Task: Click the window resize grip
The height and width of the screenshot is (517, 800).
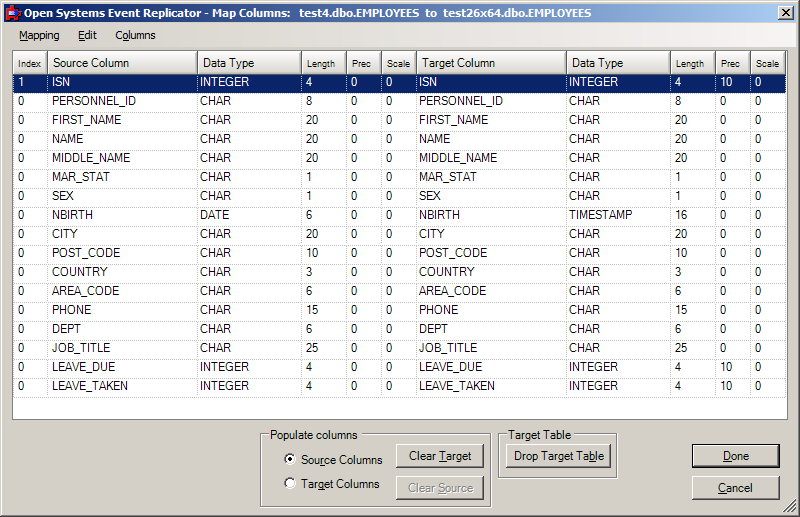Action: point(790,506)
